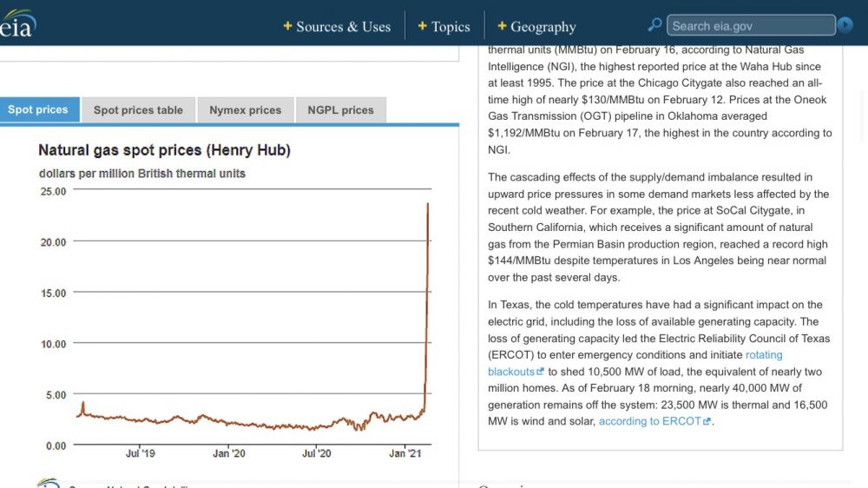Click the EIA logo in header
The image size is (868, 488).
(17, 23)
